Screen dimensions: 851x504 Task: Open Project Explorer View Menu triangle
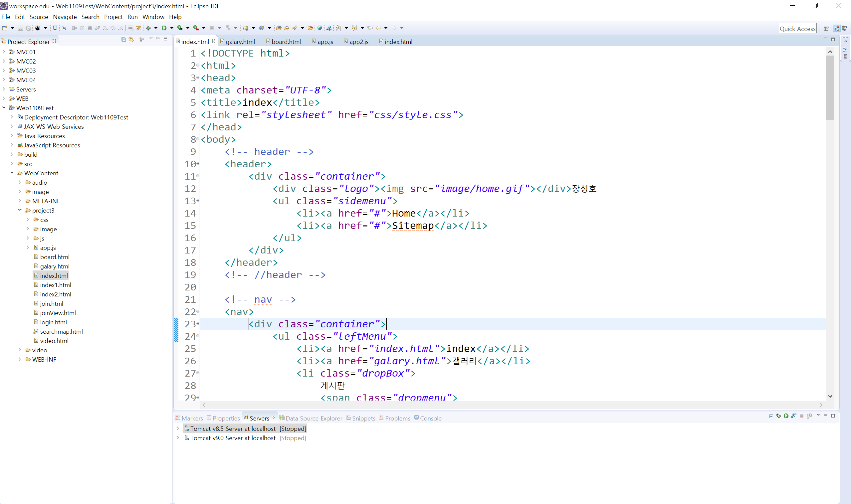click(151, 39)
